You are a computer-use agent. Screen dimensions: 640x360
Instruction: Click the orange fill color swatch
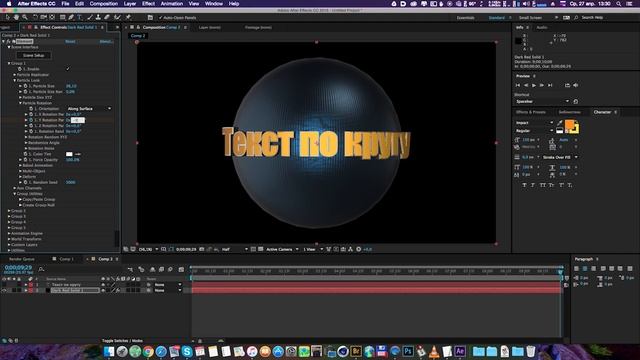coord(569,124)
